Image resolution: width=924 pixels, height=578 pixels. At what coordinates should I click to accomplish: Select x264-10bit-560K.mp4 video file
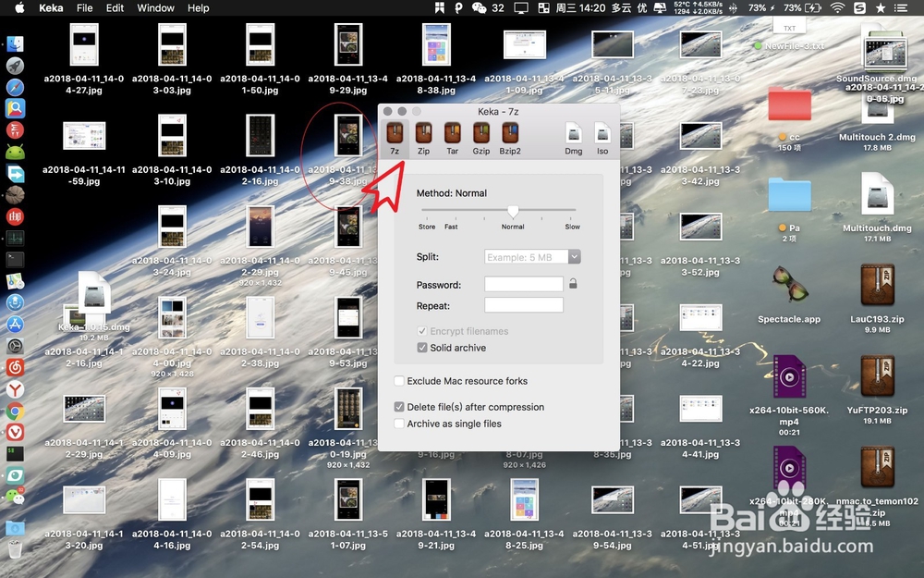789,376
